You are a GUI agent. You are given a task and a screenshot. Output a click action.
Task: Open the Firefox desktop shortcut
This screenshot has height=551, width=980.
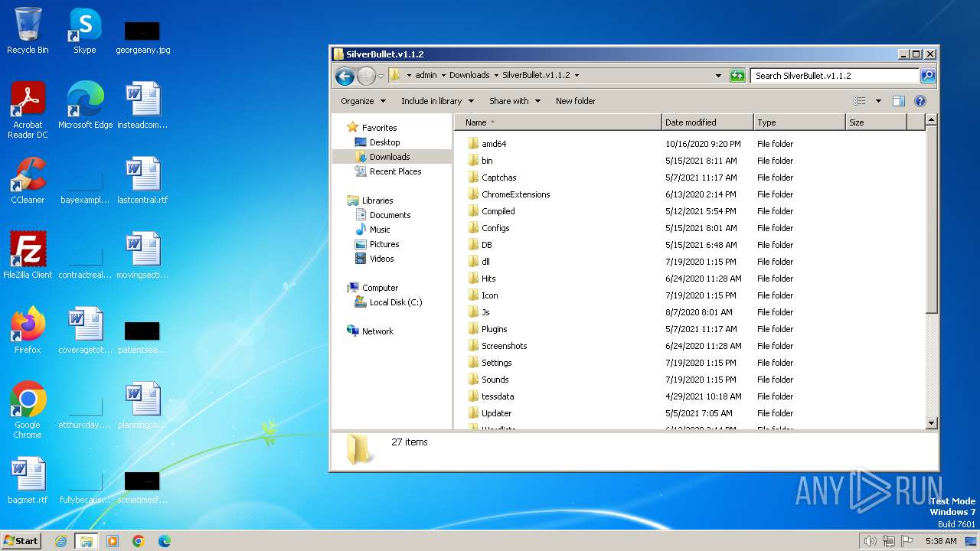pos(28,331)
